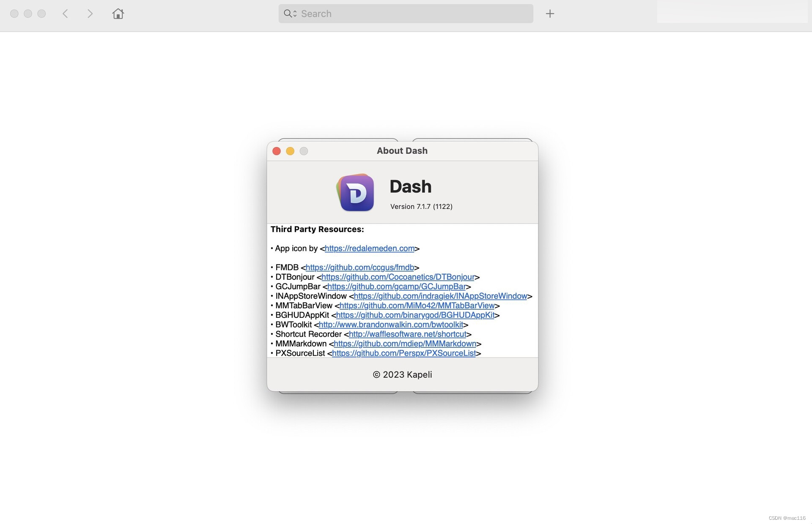The width and height of the screenshot is (812, 524).
Task: Open search options magnifier dropdown
Action: point(290,14)
